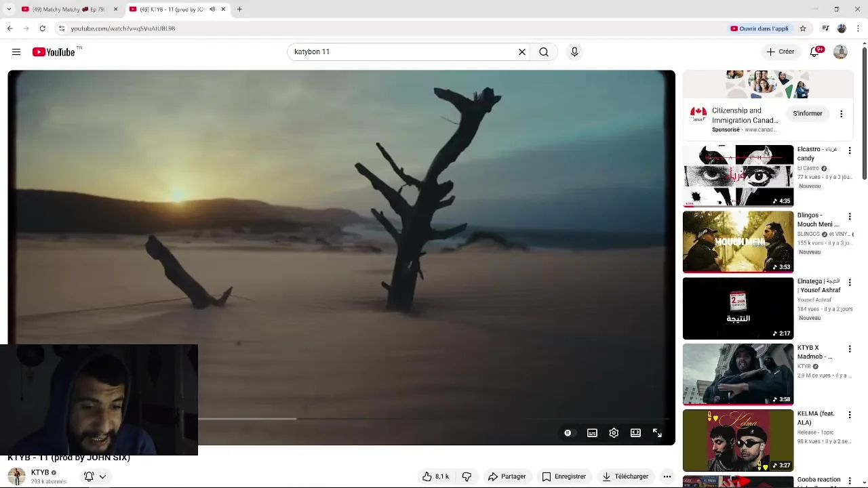This screenshot has height=488, width=868.
Task: Open the Créer menu
Action: [781, 52]
